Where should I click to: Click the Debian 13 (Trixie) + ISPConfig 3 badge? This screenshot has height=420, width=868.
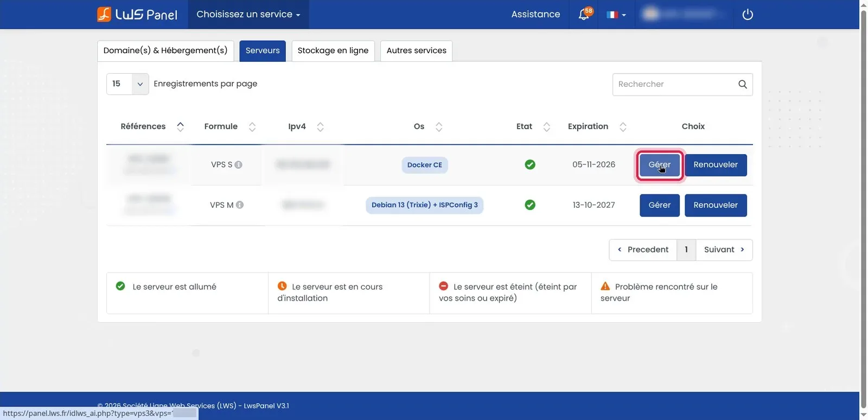(x=425, y=205)
